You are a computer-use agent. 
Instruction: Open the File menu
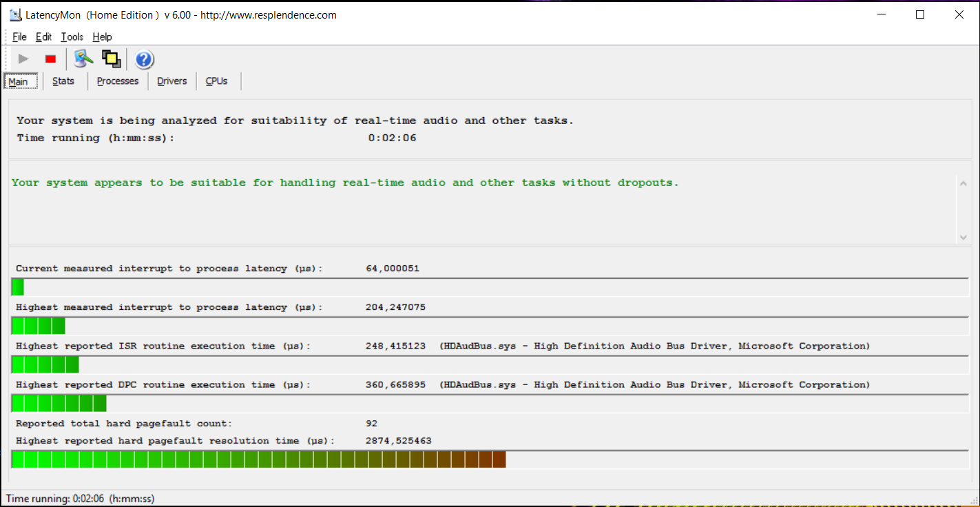click(19, 37)
